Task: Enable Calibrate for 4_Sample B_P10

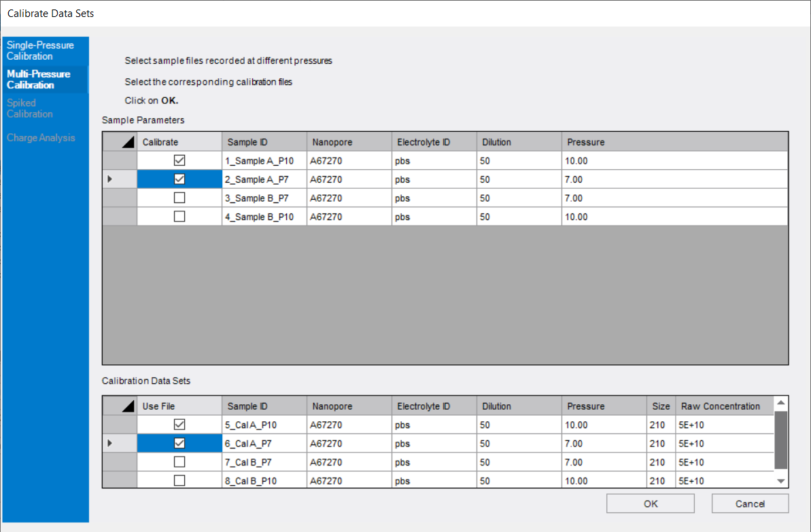Action: click(x=179, y=216)
